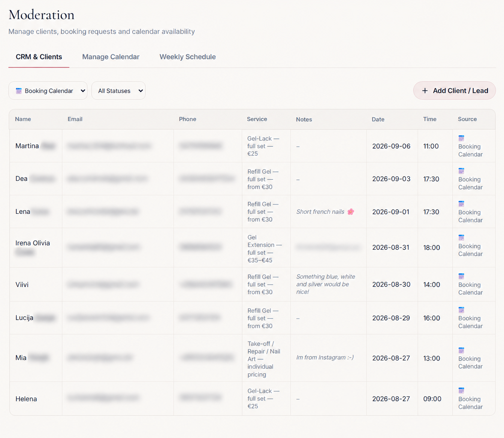Select the Name column header
The image size is (504, 438).
(23, 119)
